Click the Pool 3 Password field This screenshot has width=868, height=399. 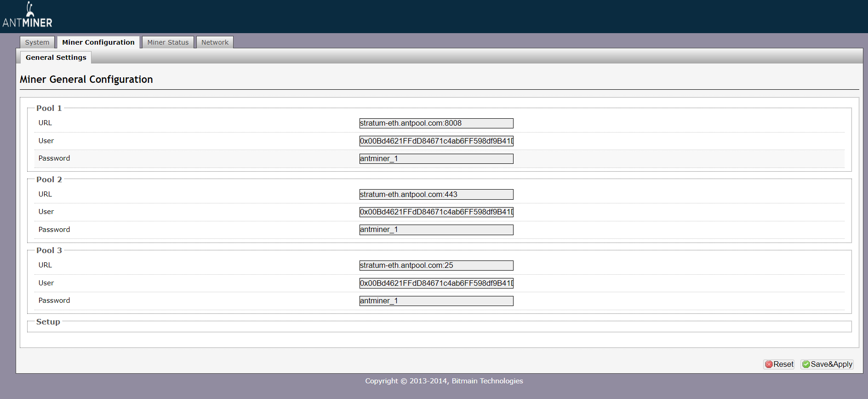click(x=436, y=301)
